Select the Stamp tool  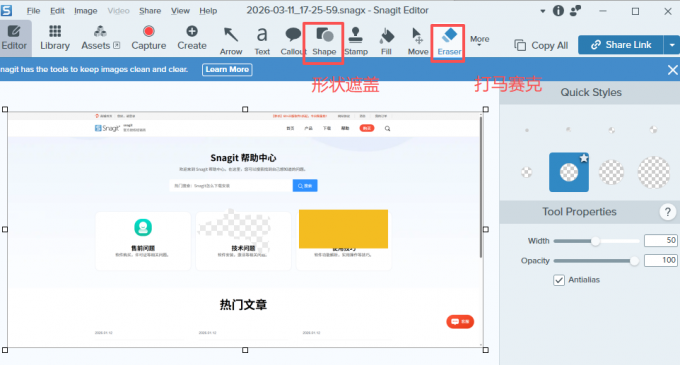coord(356,42)
